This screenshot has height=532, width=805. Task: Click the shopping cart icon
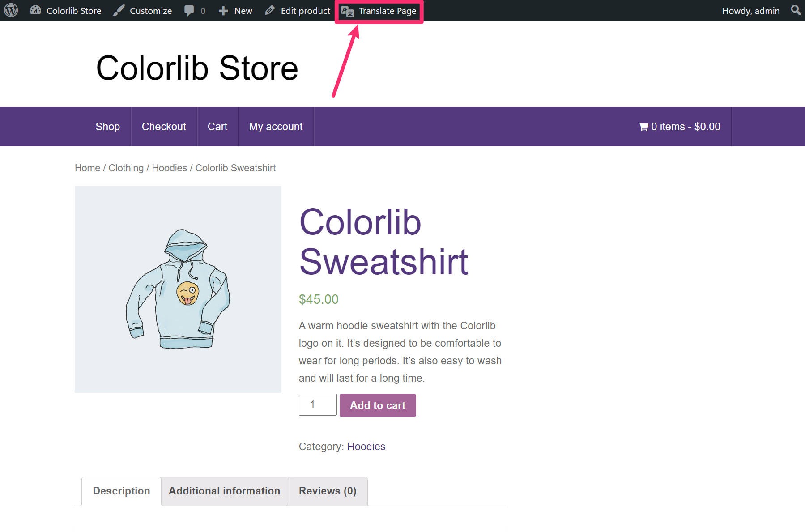click(643, 127)
